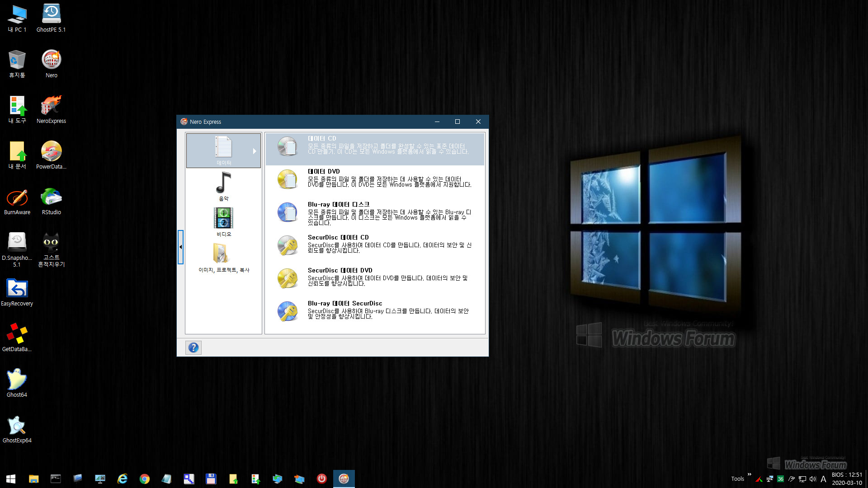Viewport: 868px width, 488px height.
Task: Maximize the Nero Express window
Action: (x=458, y=122)
